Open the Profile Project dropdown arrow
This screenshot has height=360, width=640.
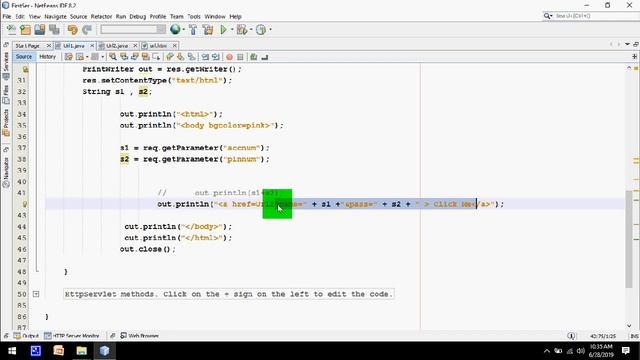(x=270, y=29)
